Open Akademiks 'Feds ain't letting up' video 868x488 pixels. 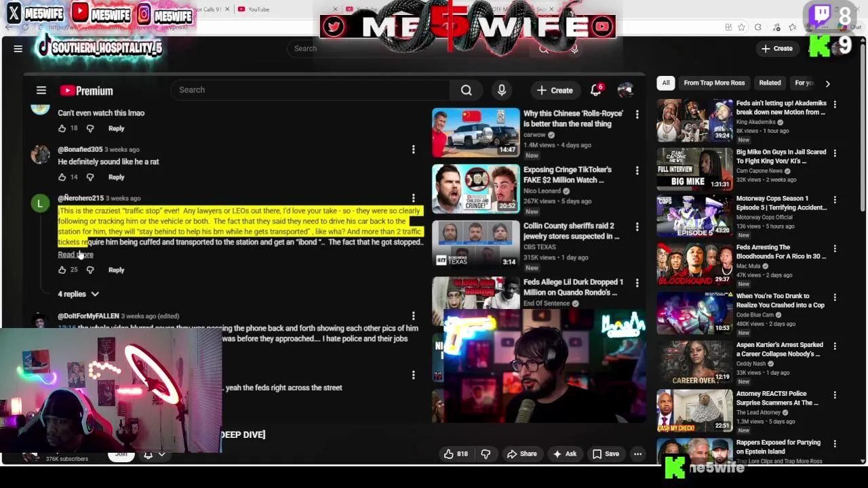point(694,120)
